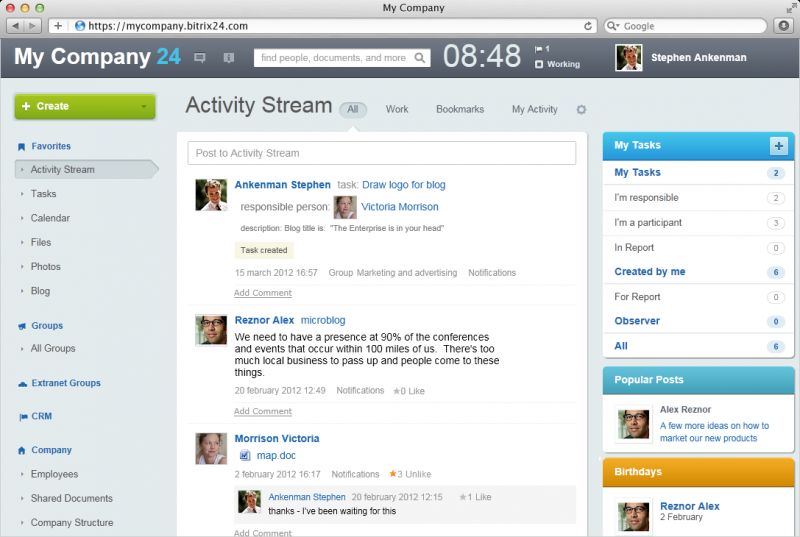Click the star icon beside 3 Unlike
800x537 pixels.
click(393, 474)
